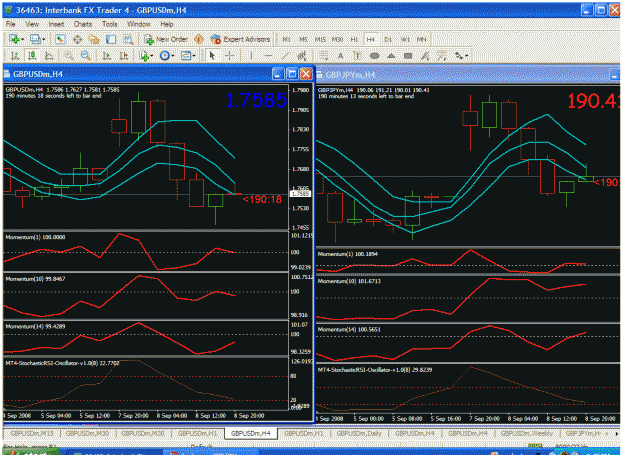Open the MetaEditor diamond icon
Image resolution: width=625 pixels, height=455 pixels.
pyautogui.click(x=199, y=39)
